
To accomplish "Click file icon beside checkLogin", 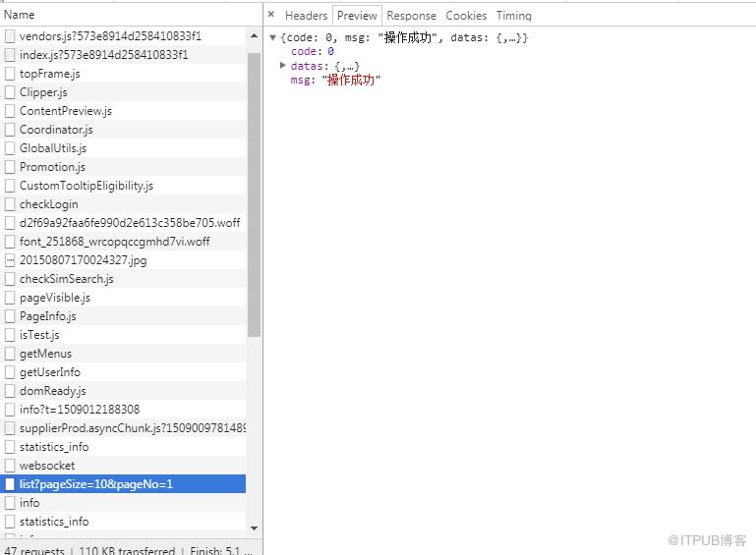I will (x=10, y=204).
